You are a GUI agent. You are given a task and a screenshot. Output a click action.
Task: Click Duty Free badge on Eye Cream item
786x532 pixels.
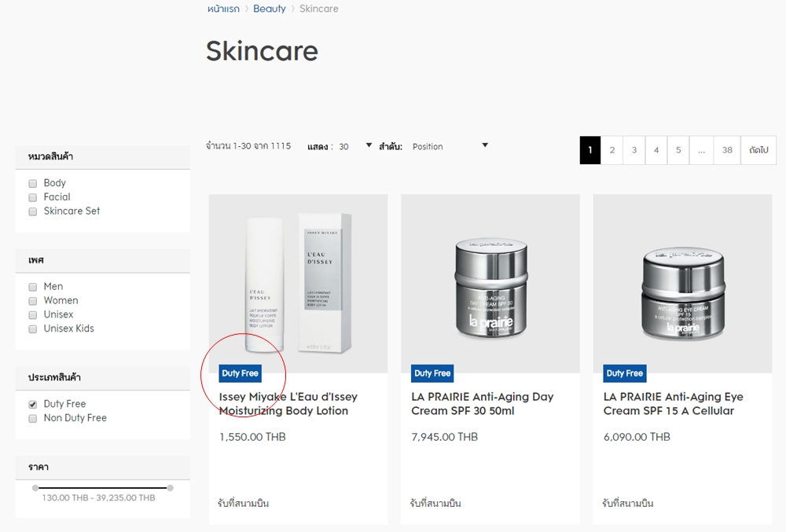625,373
